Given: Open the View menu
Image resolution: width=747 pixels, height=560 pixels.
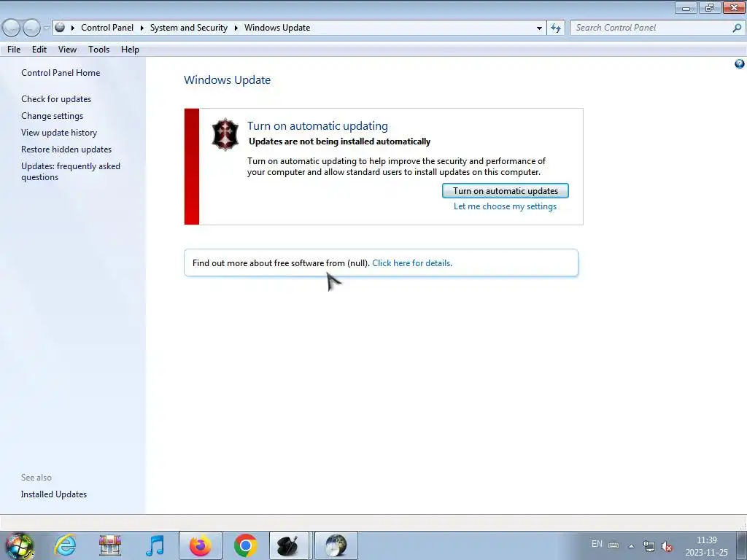Looking at the screenshot, I should (67, 50).
